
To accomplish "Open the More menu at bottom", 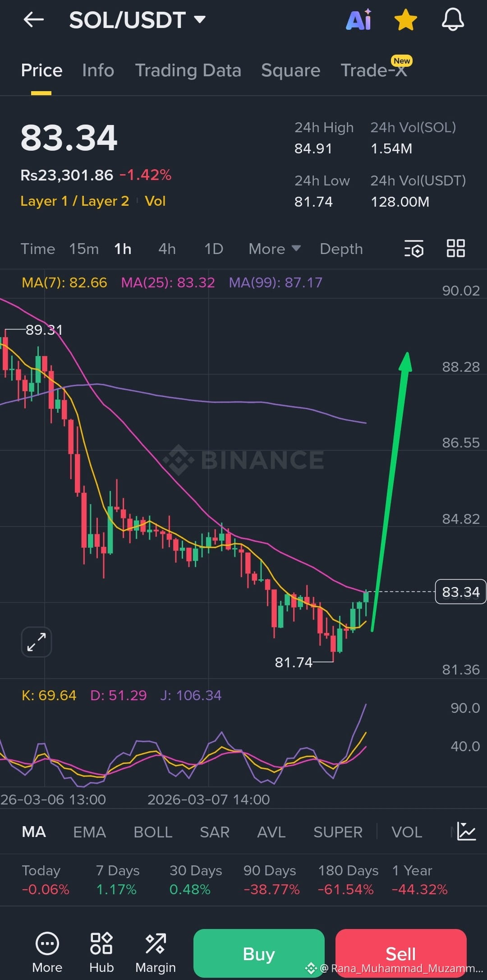I will tap(47, 952).
